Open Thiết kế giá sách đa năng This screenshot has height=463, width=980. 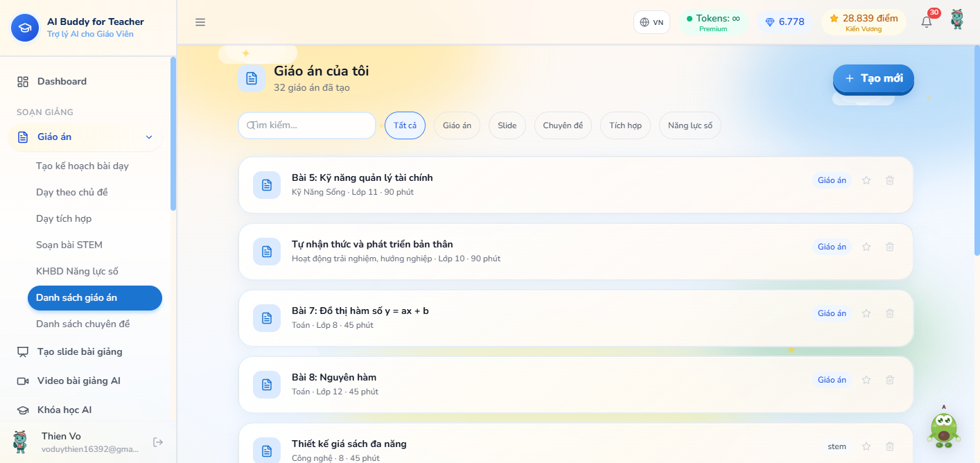pyautogui.click(x=576, y=443)
